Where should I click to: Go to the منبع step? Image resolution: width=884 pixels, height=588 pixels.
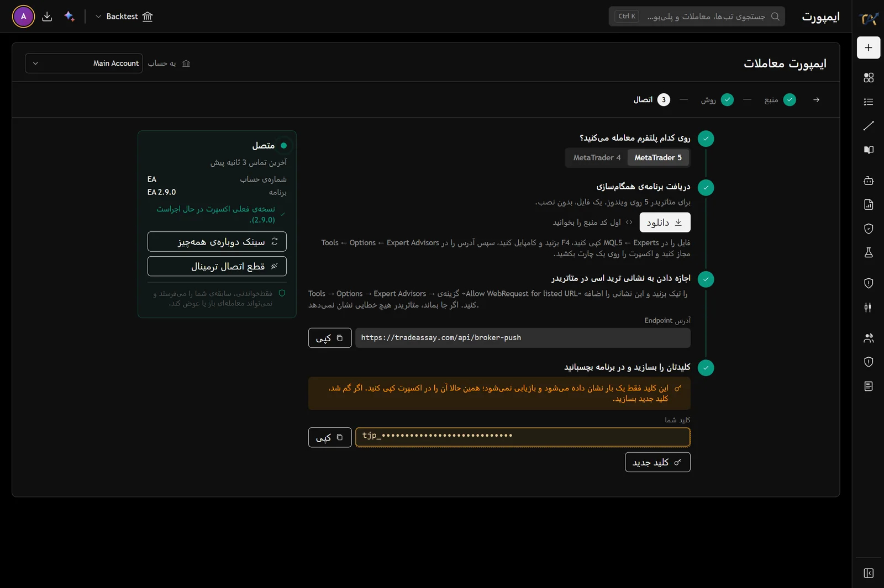click(780, 100)
